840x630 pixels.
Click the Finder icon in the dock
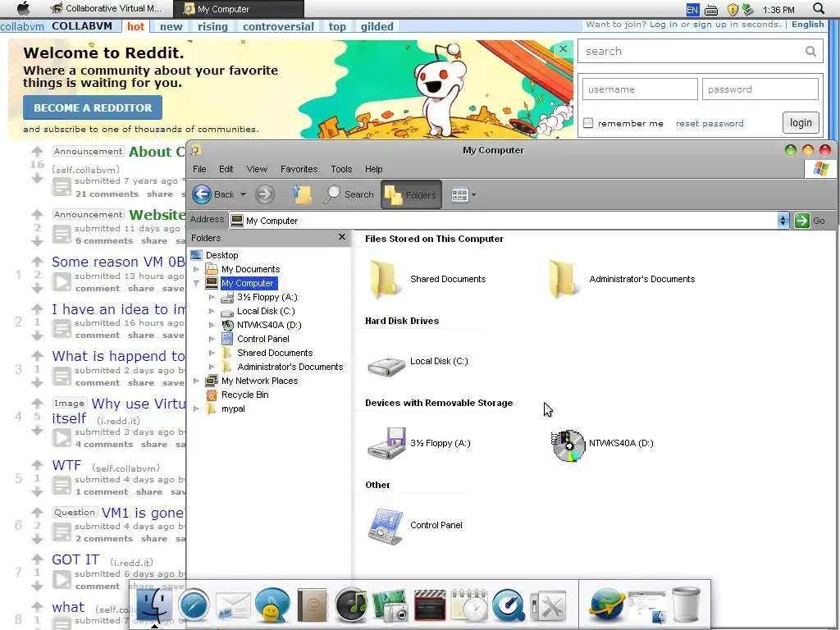tap(155, 605)
